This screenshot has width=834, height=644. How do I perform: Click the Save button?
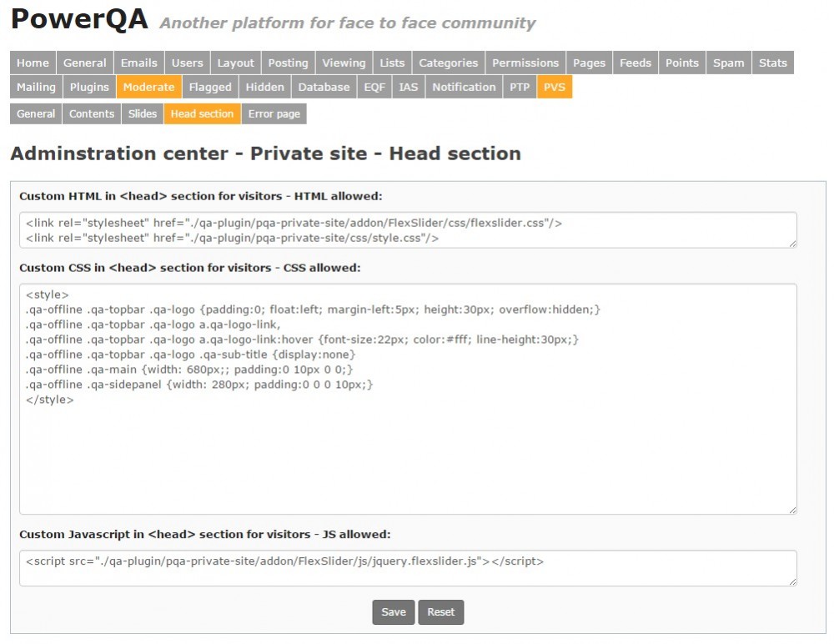[393, 611]
